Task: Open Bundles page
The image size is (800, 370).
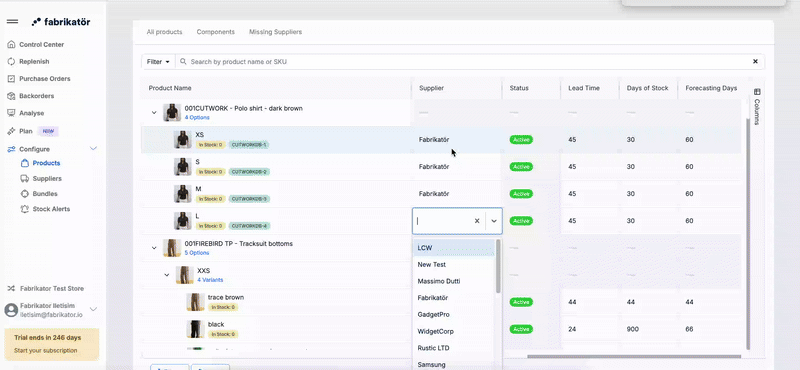Action: coord(45,194)
